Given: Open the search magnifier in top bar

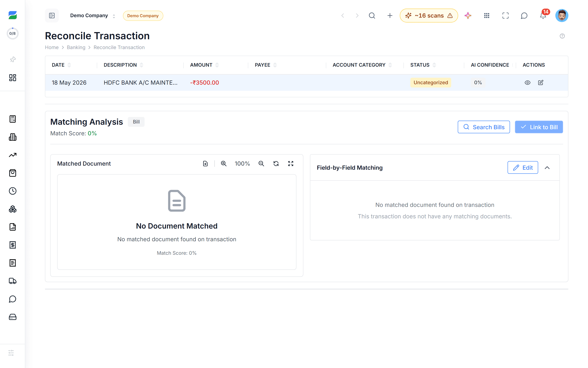Looking at the screenshot, I should tap(372, 16).
